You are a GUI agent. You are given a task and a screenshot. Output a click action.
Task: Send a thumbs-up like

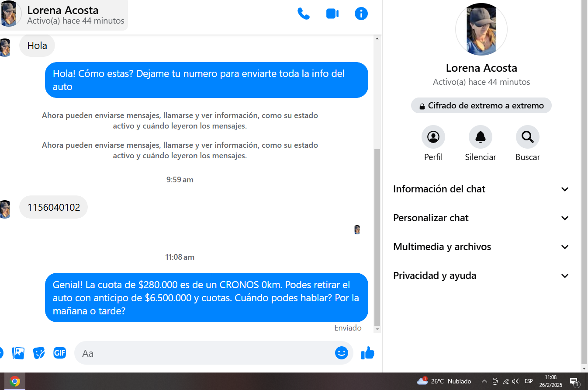368,353
